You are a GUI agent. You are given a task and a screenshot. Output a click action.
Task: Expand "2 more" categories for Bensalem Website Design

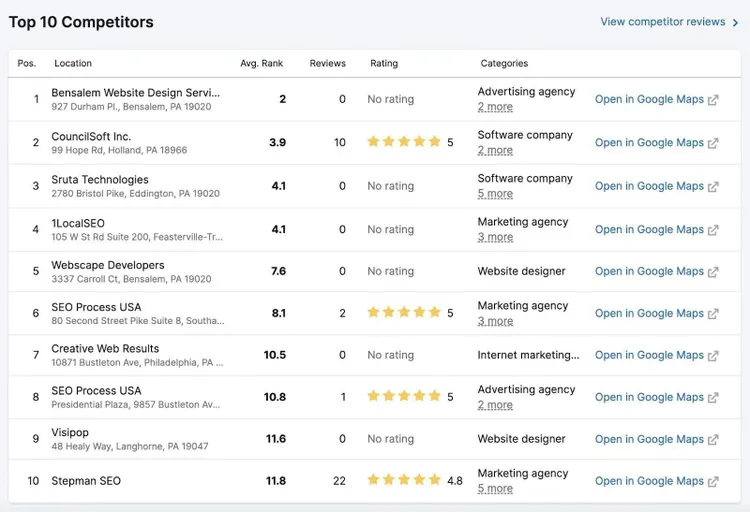point(495,107)
